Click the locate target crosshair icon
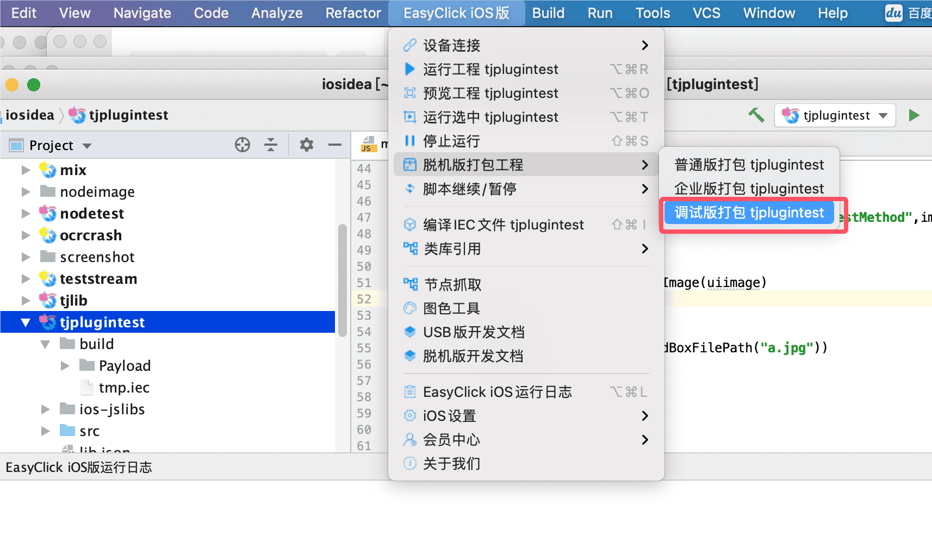This screenshot has height=560, width=932. click(243, 145)
